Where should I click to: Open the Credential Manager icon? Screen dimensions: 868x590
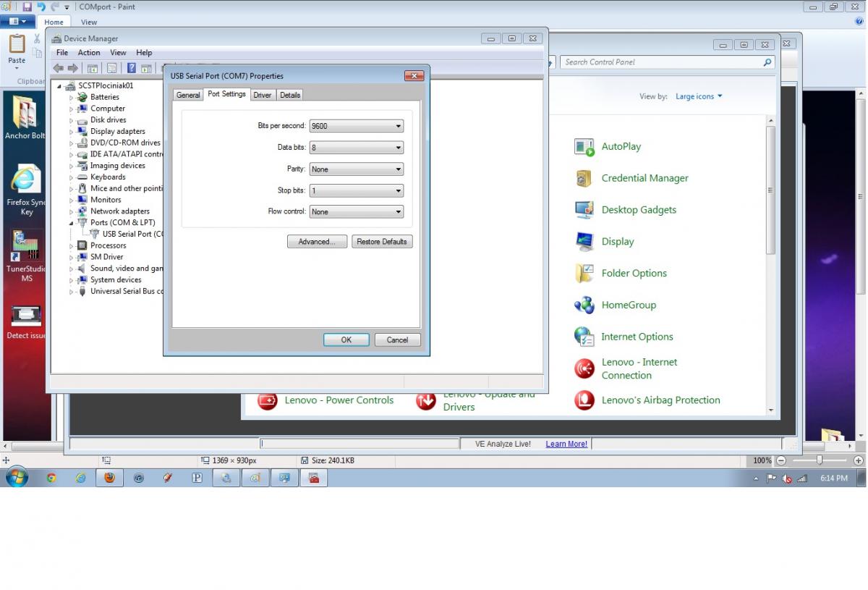(x=584, y=178)
